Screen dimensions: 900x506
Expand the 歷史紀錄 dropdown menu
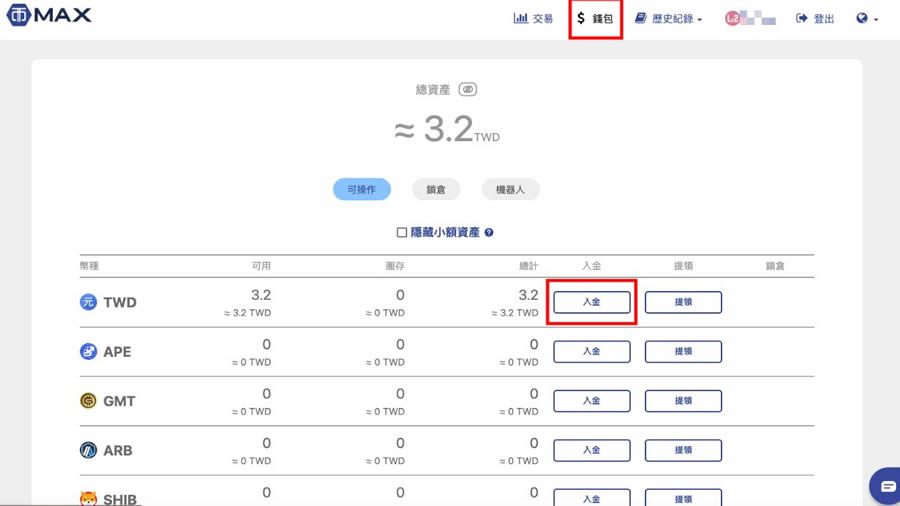click(669, 18)
